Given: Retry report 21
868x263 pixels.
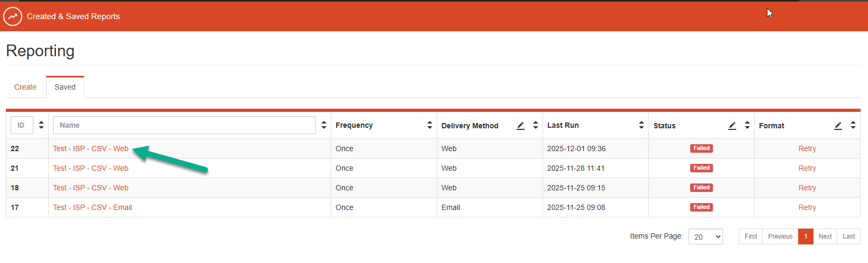Looking at the screenshot, I should pos(807,168).
